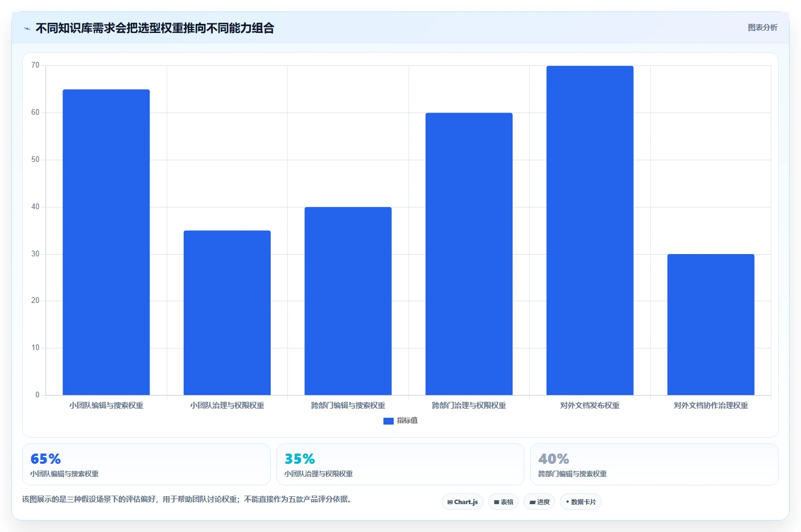Image resolution: width=801 pixels, height=532 pixels.
Task: Select the 对外文档协作治理权重 bar
Action: (711, 325)
